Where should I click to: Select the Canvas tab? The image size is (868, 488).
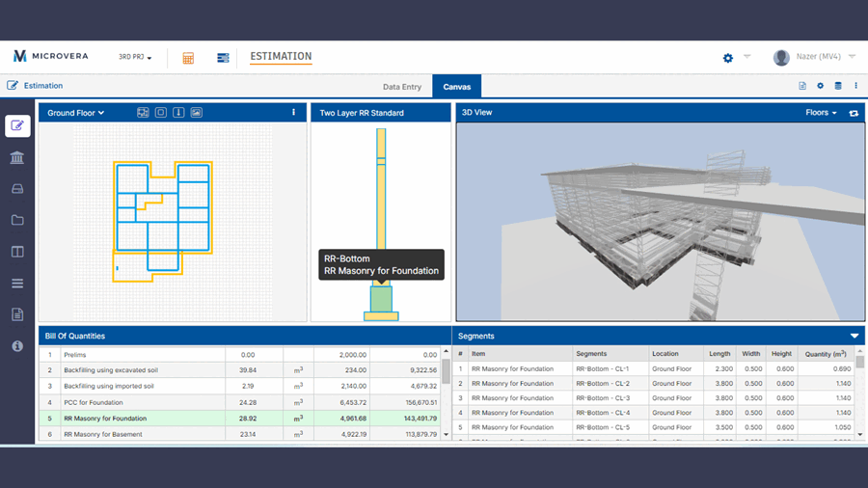coord(457,87)
